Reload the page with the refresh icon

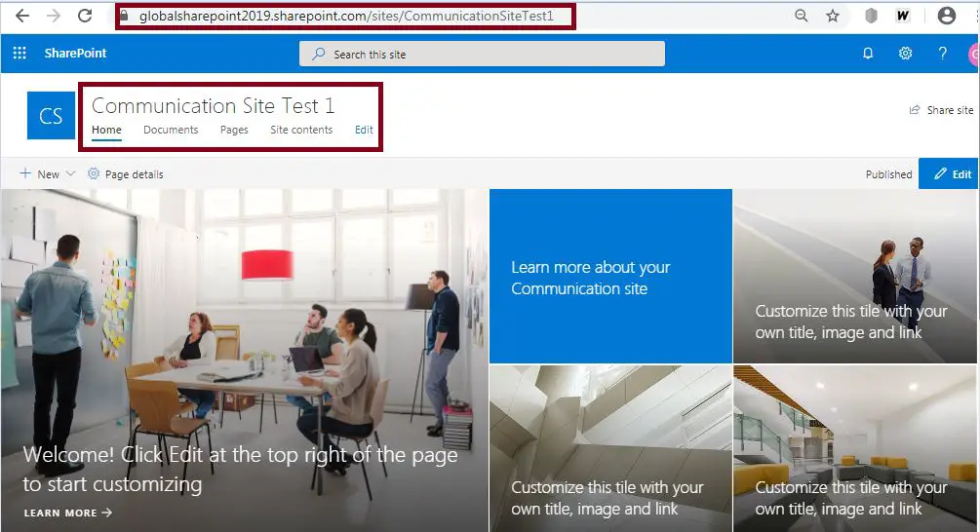pos(85,16)
